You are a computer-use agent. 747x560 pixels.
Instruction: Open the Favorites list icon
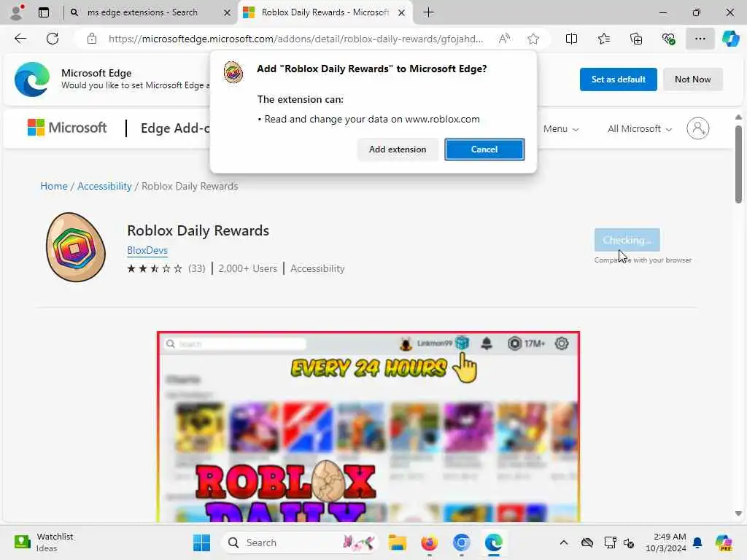[x=603, y=39]
